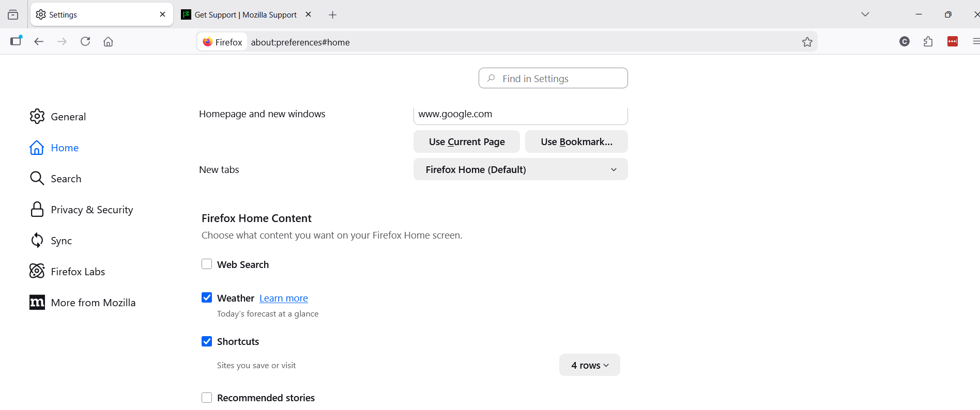Click the Use Current Page button
This screenshot has width=980, height=410.
pyautogui.click(x=466, y=141)
